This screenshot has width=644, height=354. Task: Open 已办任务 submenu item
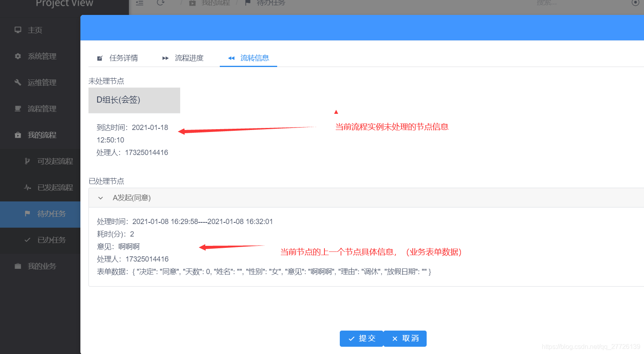click(x=40, y=240)
